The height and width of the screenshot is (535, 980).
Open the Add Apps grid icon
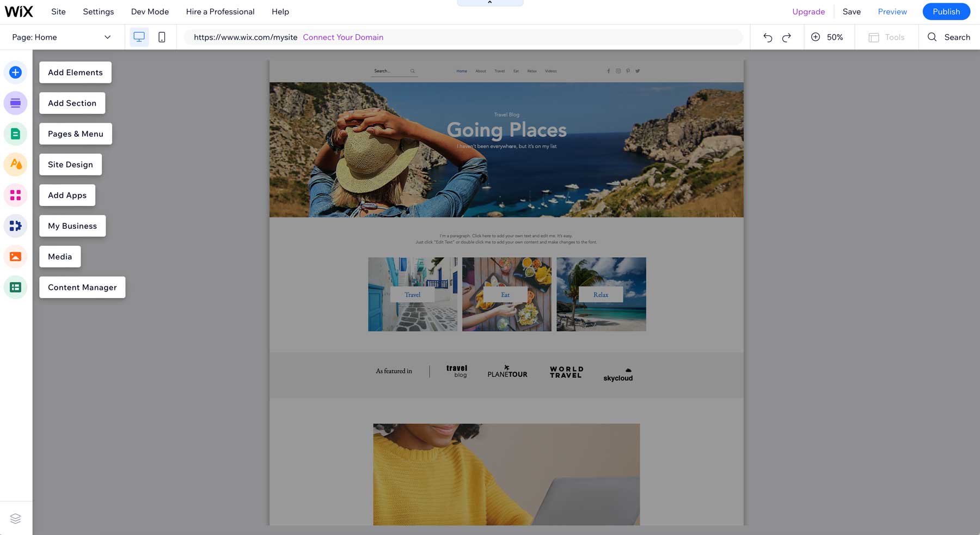pyautogui.click(x=15, y=194)
